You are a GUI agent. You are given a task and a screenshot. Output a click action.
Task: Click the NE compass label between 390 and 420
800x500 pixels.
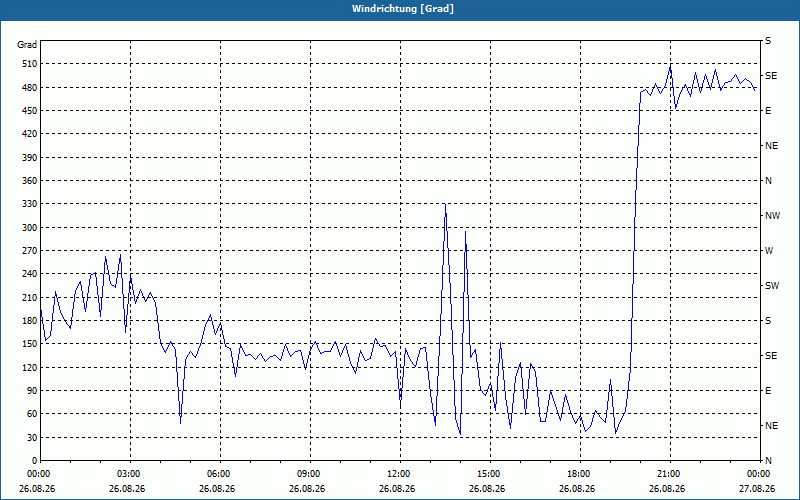[x=771, y=146]
